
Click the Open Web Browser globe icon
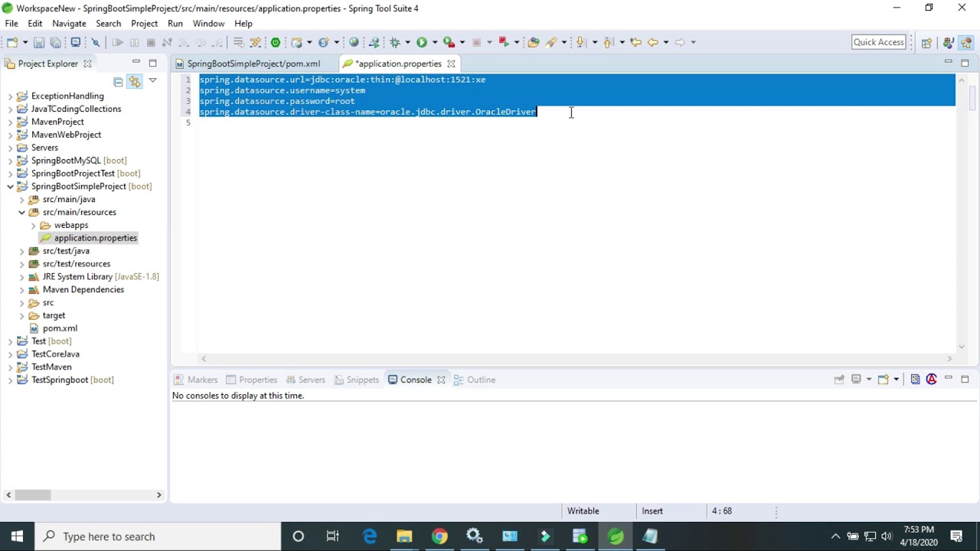point(354,42)
